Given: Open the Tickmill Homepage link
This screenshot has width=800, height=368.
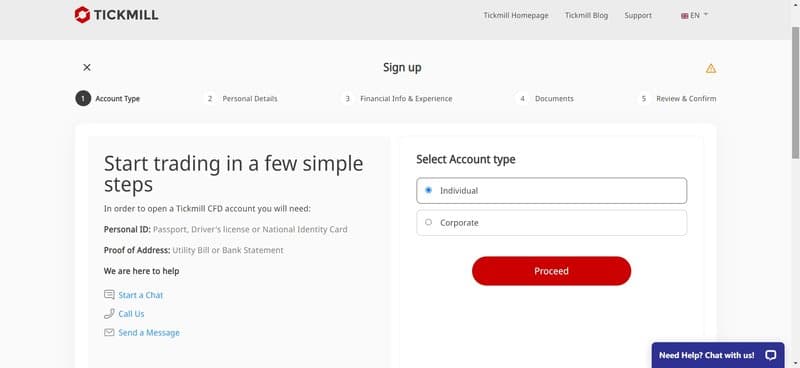Looking at the screenshot, I should (516, 15).
